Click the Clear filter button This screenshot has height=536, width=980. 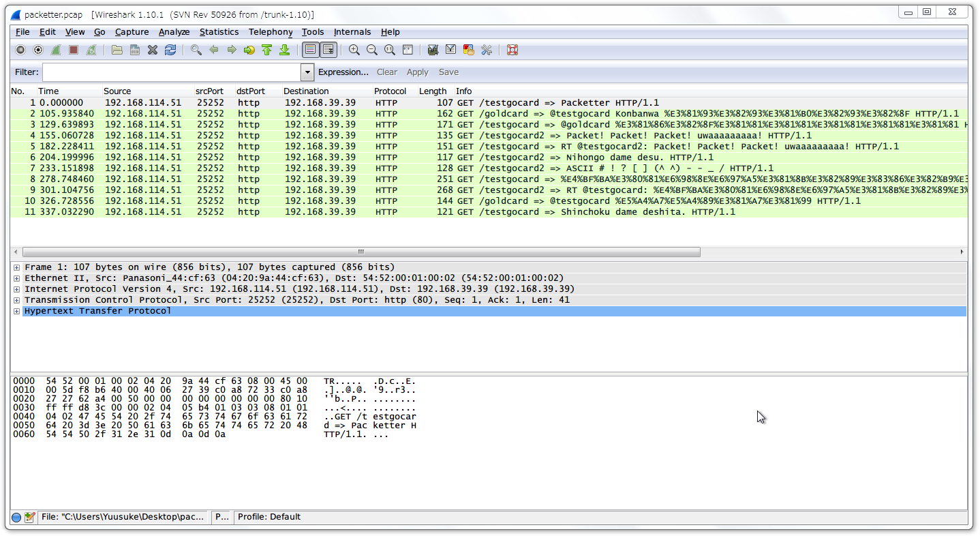coord(387,72)
